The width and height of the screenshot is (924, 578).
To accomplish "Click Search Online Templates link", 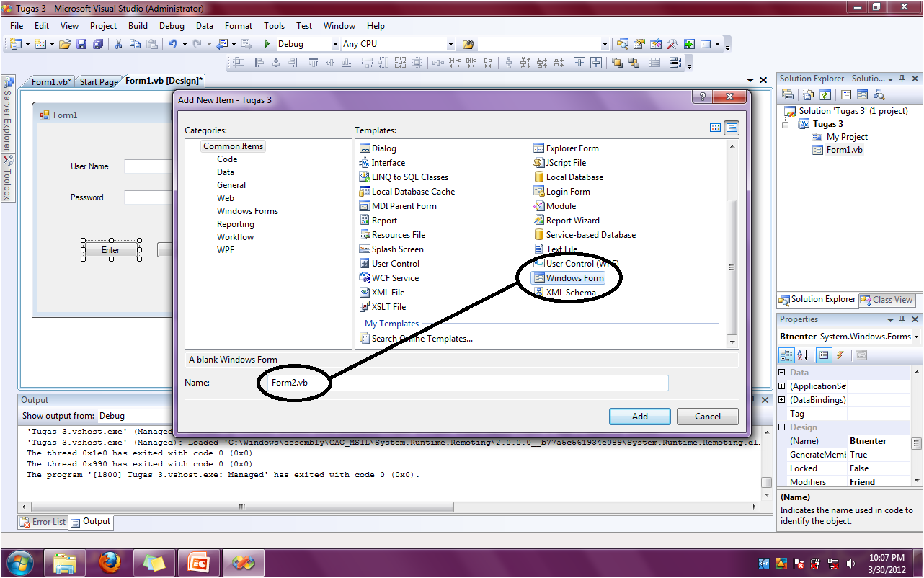I will [x=422, y=339].
